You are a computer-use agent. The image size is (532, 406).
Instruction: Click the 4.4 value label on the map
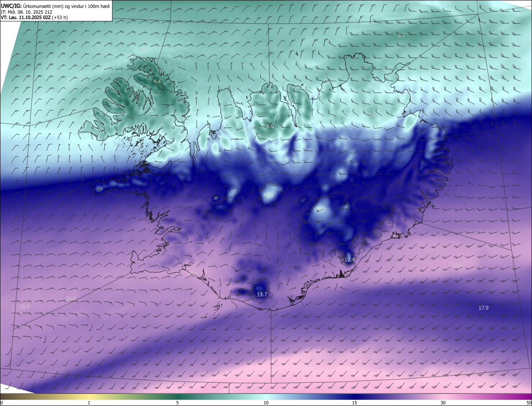(157, 82)
